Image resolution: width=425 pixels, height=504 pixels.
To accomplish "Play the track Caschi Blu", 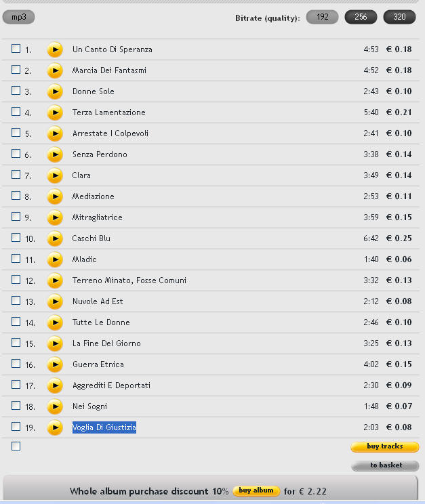I will tap(55, 238).
